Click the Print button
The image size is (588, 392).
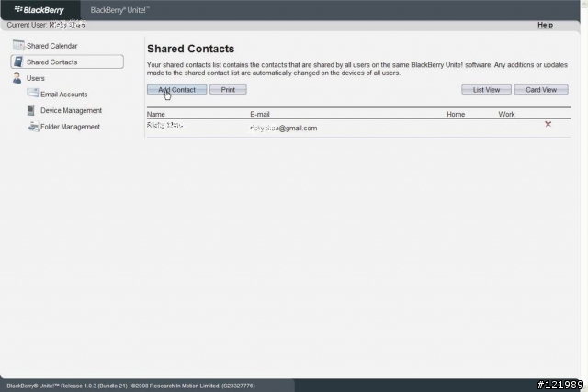tap(228, 90)
